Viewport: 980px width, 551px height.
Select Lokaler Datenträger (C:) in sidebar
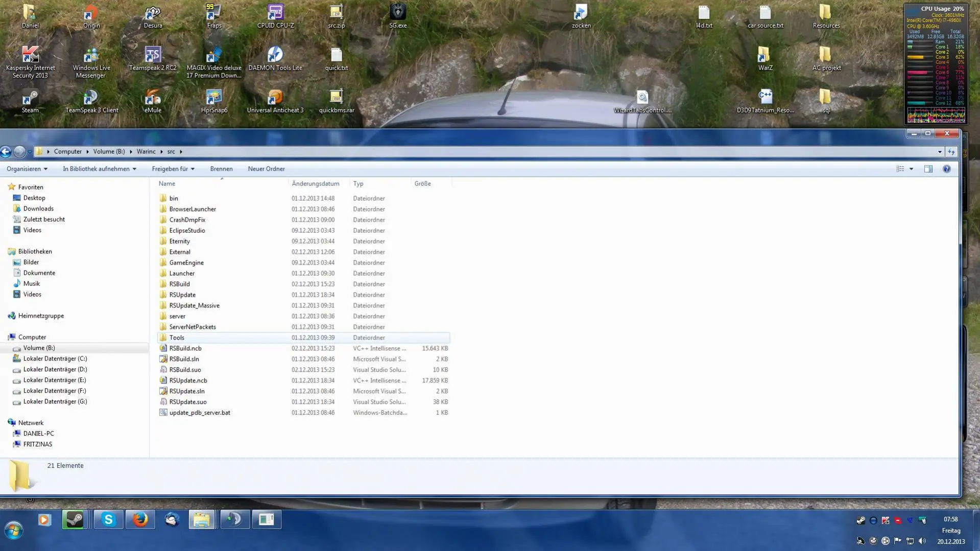point(55,359)
